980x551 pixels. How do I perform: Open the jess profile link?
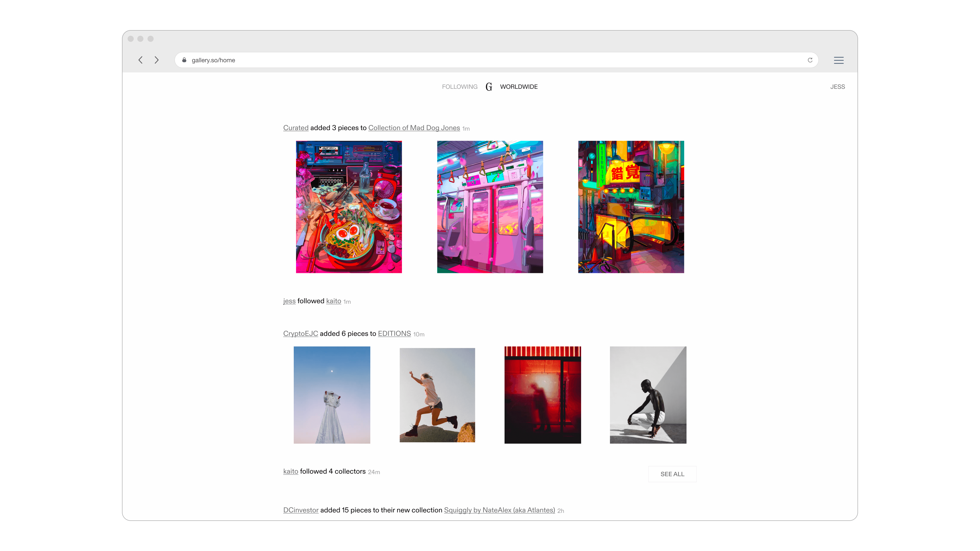pyautogui.click(x=289, y=301)
